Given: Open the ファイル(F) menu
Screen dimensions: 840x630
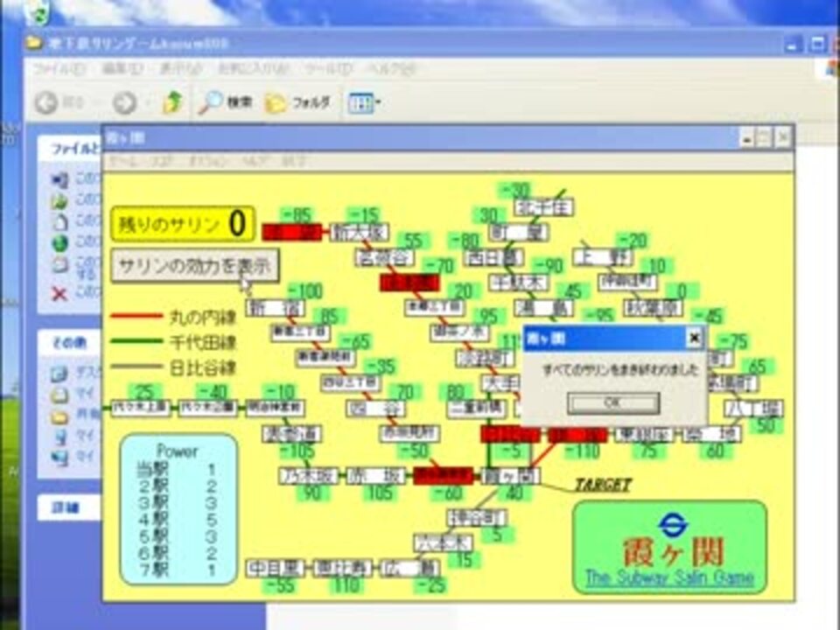Looking at the screenshot, I should (x=54, y=68).
